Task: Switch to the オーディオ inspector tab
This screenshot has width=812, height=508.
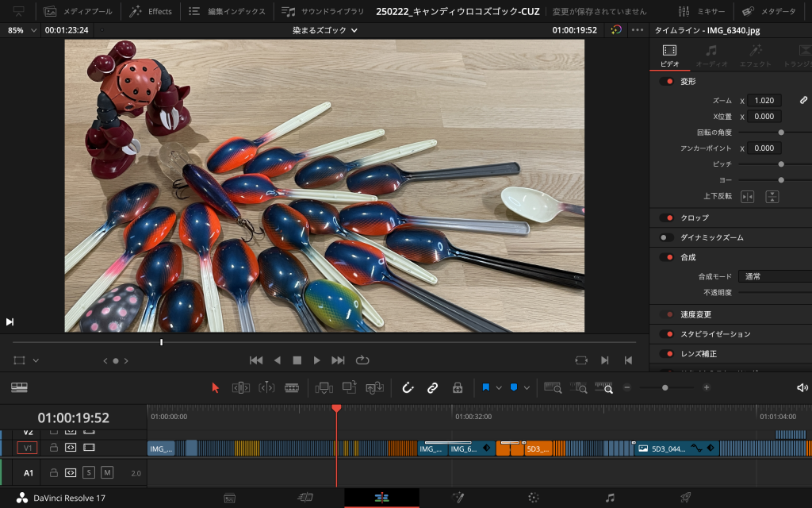Action: click(x=710, y=55)
